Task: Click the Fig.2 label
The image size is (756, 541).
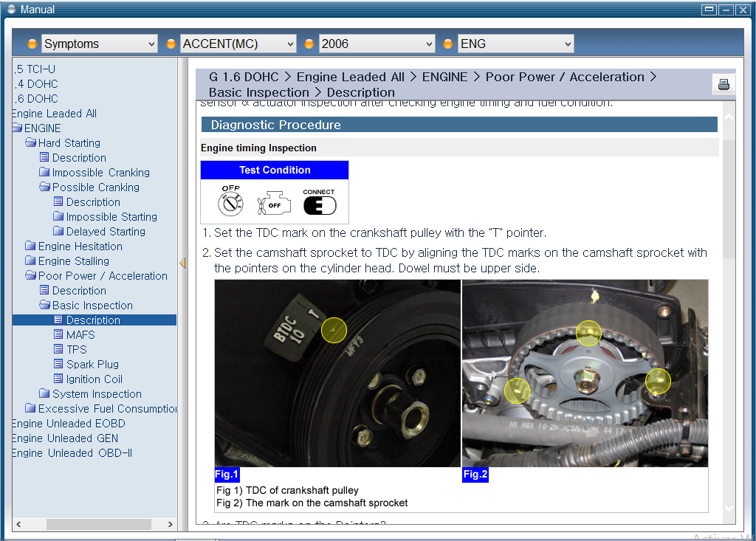Action: point(475,475)
